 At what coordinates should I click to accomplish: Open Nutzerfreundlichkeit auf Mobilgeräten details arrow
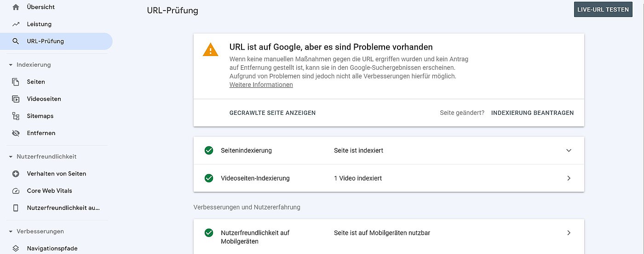click(569, 233)
